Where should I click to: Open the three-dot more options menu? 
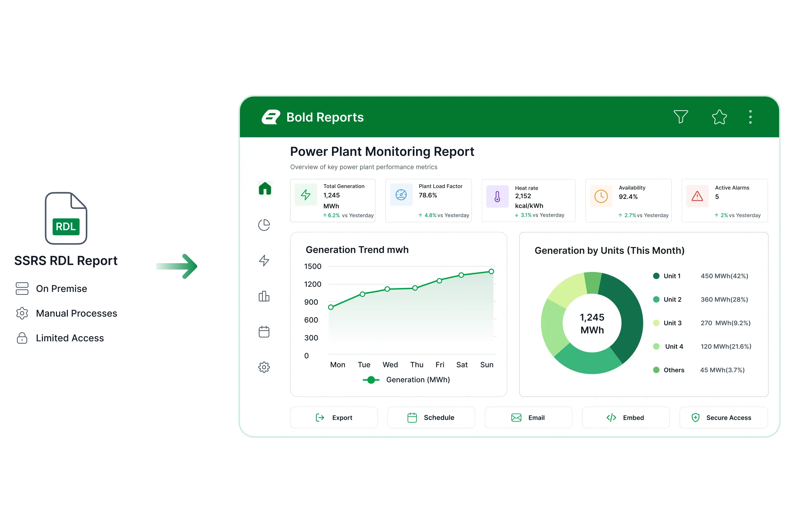[x=750, y=117]
